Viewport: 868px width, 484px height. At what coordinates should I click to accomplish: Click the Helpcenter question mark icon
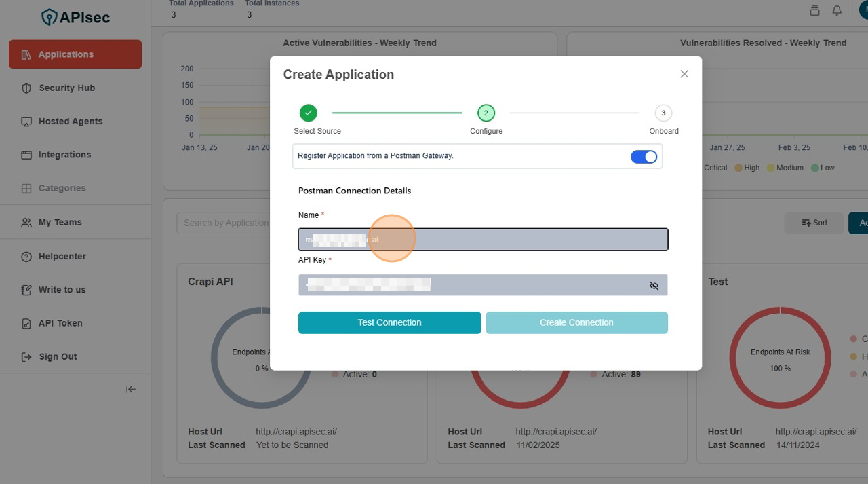[x=26, y=257]
